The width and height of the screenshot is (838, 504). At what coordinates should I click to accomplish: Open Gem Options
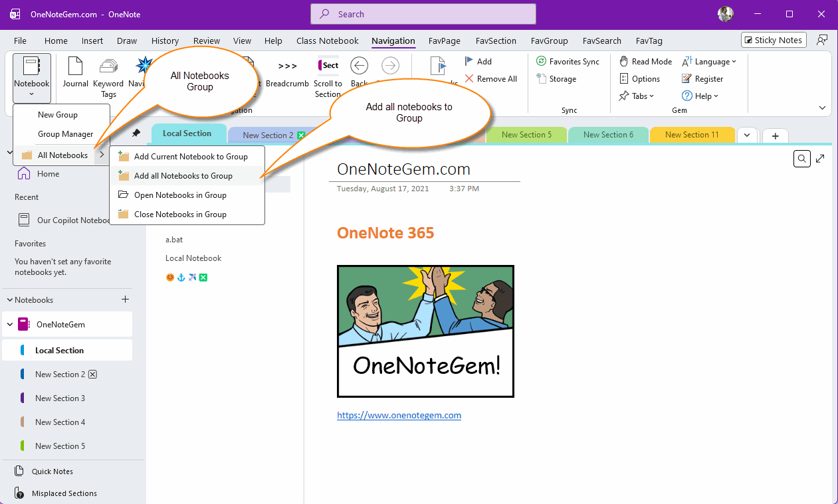click(x=639, y=78)
